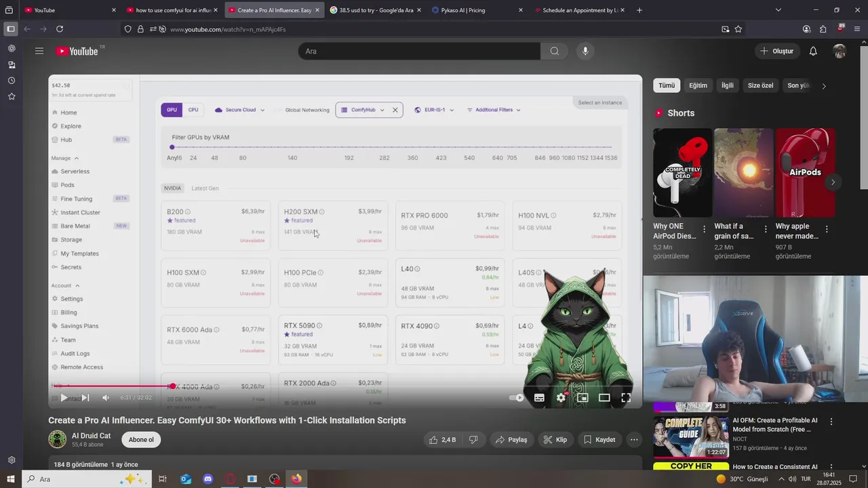The image size is (868, 488).
Task: Open YouTube notifications bell
Action: tap(813, 51)
